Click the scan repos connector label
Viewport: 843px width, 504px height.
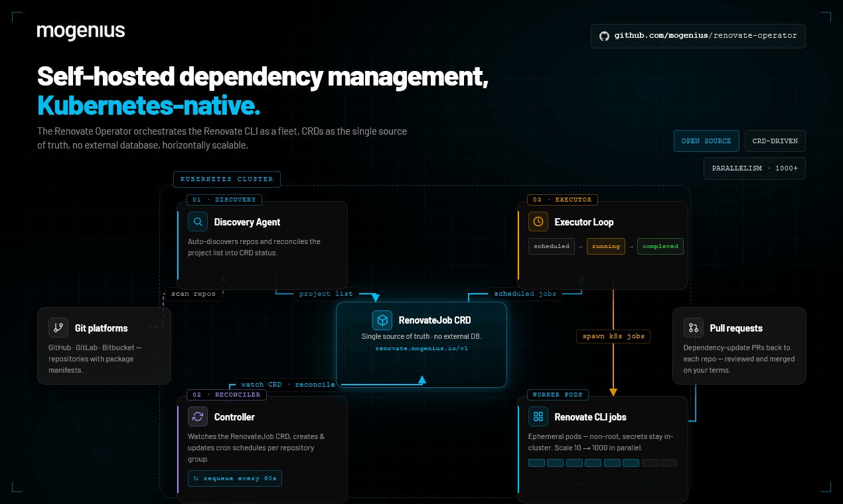click(x=193, y=294)
